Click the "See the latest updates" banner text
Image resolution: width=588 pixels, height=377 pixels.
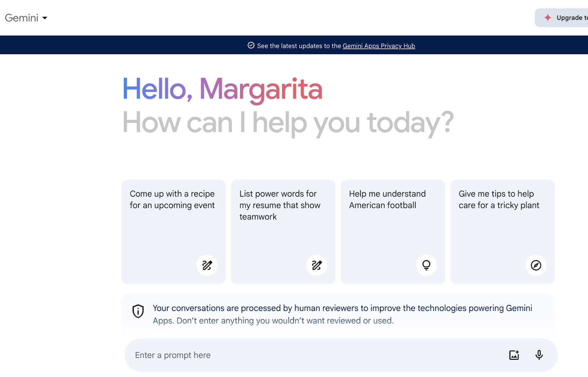(299, 46)
